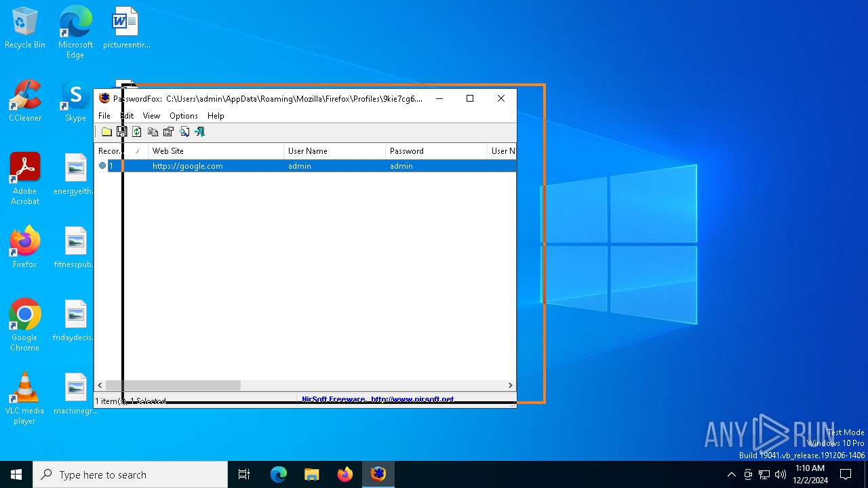Show hidden system tray icons
The width and height of the screenshot is (868, 488).
click(x=731, y=474)
